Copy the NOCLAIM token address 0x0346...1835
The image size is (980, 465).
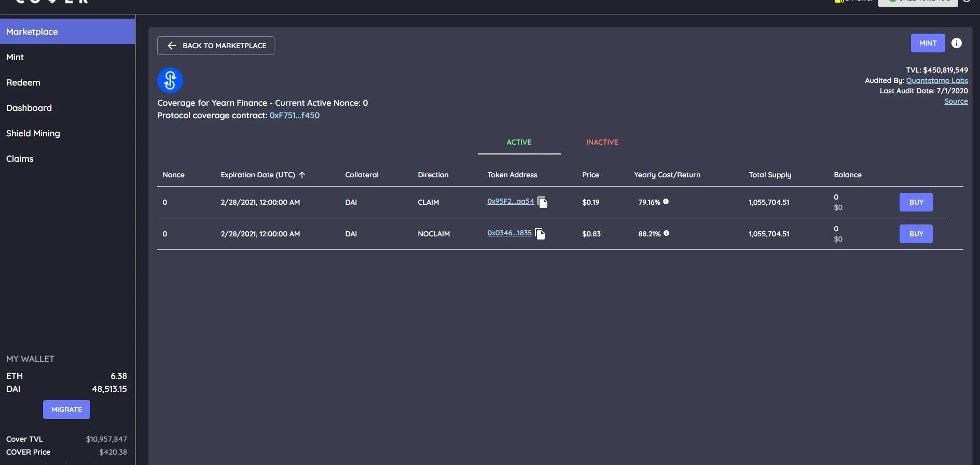[540, 234]
